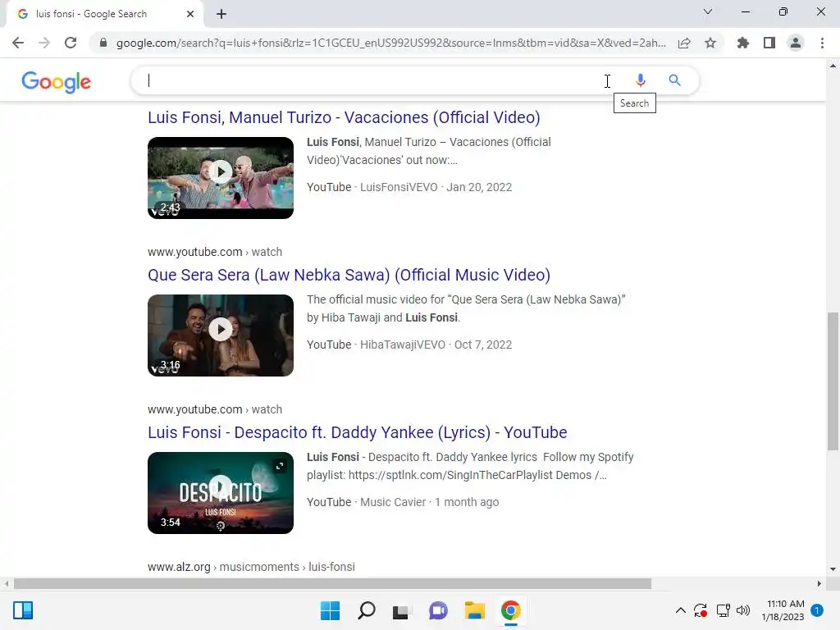This screenshot has height=630, width=840.
Task: Click the scroll up arrow
Action: (833, 66)
